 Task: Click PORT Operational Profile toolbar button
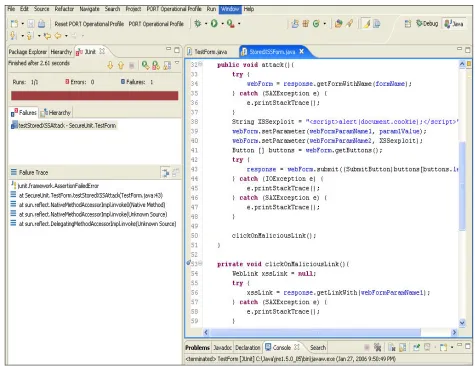tap(156, 24)
